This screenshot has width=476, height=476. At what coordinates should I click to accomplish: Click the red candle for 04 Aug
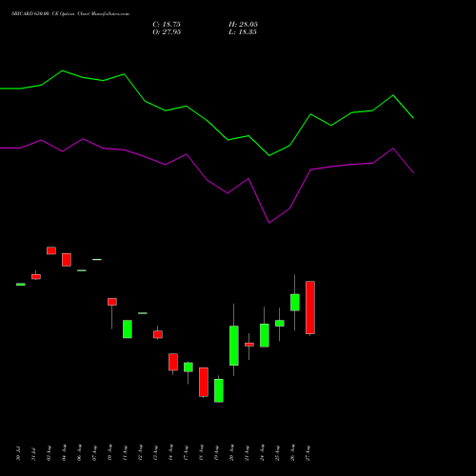67,260
